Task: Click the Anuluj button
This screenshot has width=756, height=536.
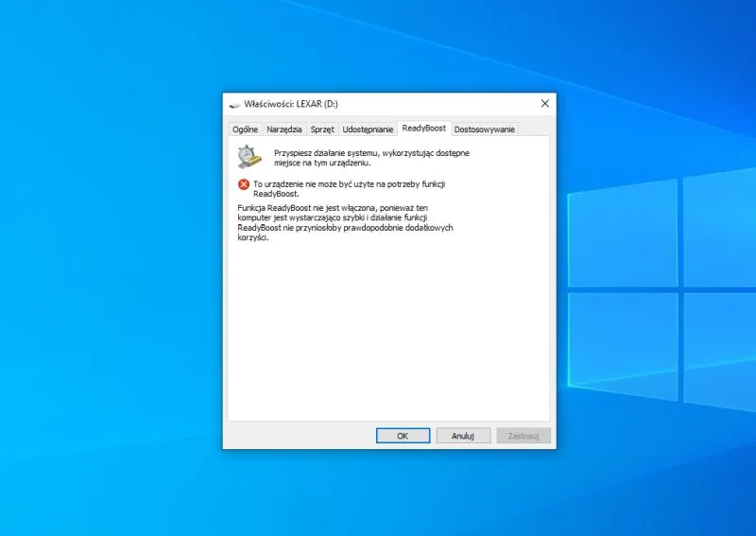Action: pos(463,436)
